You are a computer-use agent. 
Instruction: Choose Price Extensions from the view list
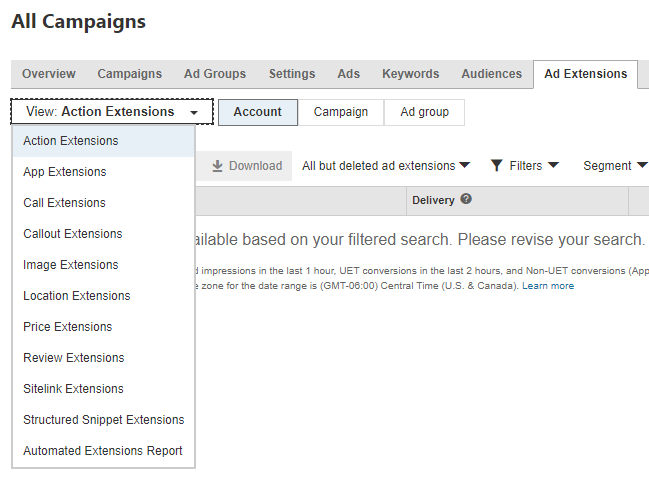(103, 327)
